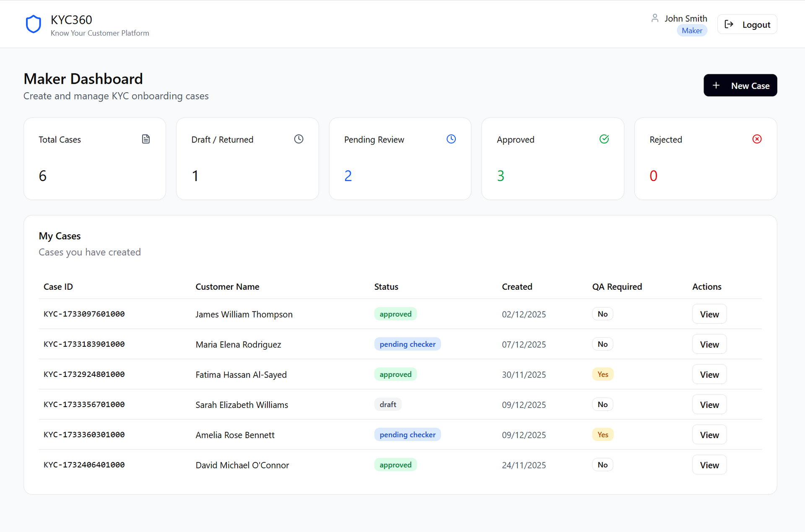
Task: Click the blue clock icon on Pending Review
Action: 451,139
